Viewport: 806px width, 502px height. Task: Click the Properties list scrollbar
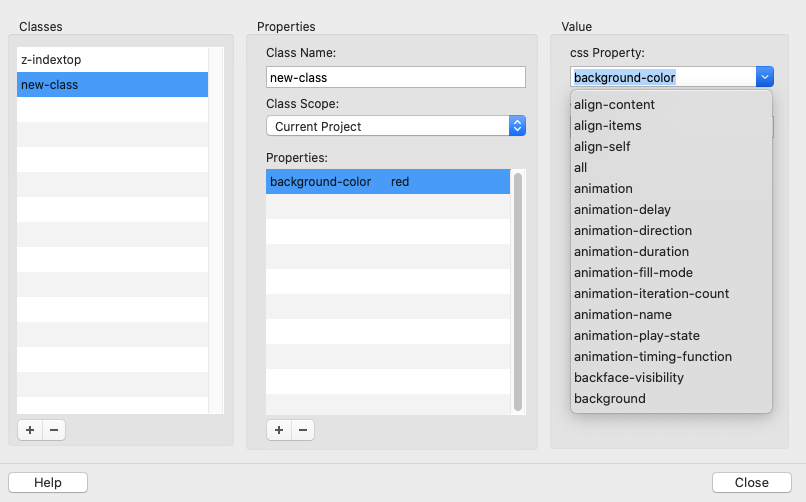[518, 290]
